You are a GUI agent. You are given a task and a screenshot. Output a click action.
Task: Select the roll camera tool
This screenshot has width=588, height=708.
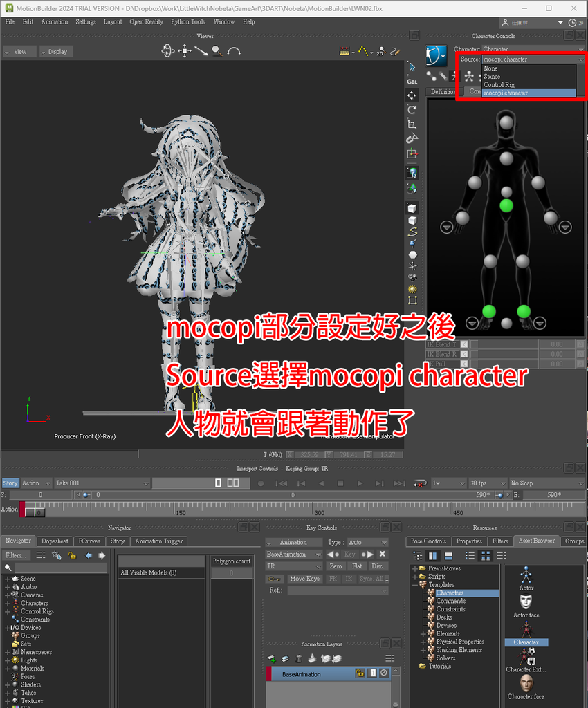(x=234, y=51)
